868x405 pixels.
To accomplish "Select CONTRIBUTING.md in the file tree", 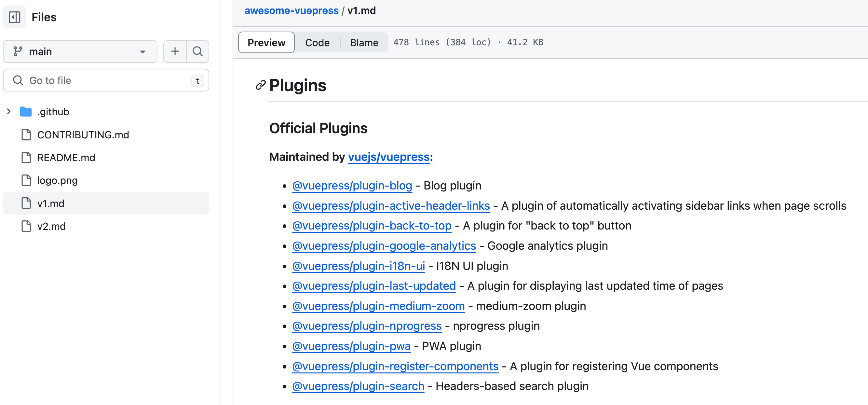I will (83, 134).
